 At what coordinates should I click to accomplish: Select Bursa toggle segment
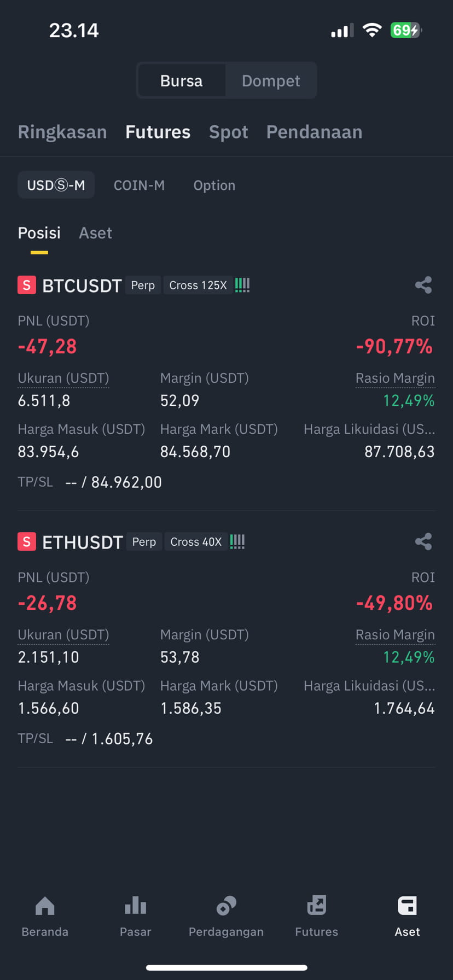(x=181, y=81)
